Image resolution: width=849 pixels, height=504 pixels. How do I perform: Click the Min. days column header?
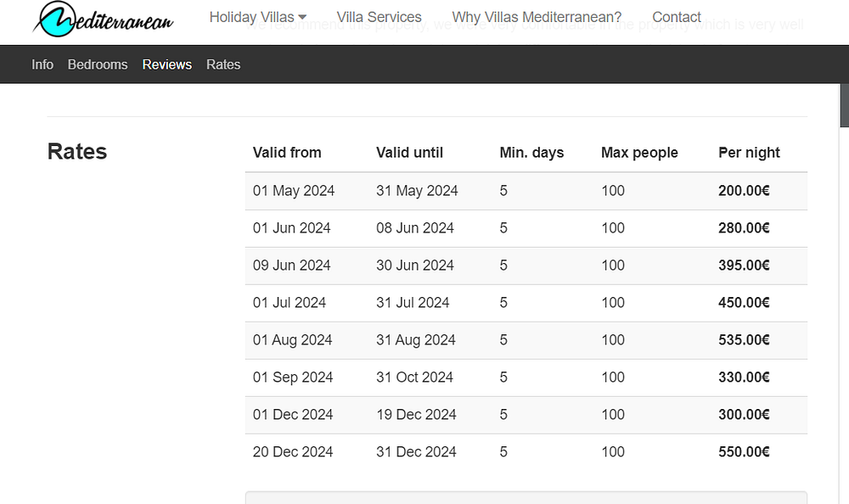(531, 153)
